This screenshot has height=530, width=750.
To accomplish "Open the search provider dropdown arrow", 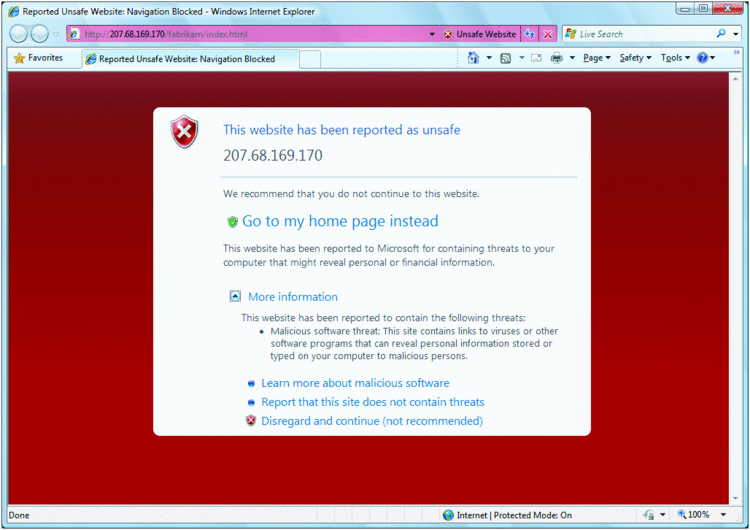I will [x=736, y=34].
